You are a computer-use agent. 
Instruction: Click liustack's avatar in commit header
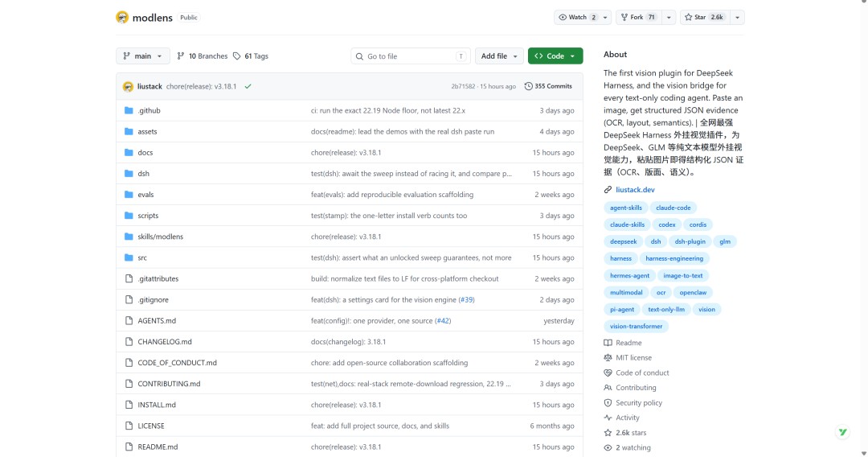[x=128, y=86]
